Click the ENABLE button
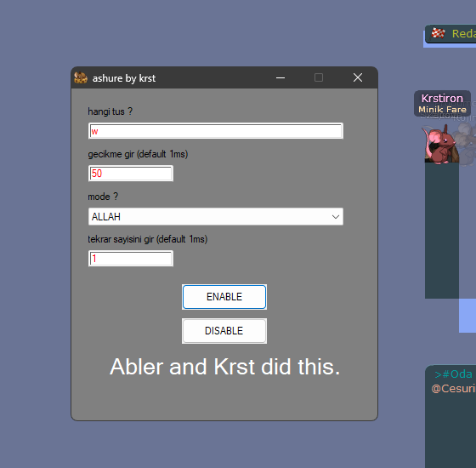Screen dimensions: 476x468 (x=224, y=297)
